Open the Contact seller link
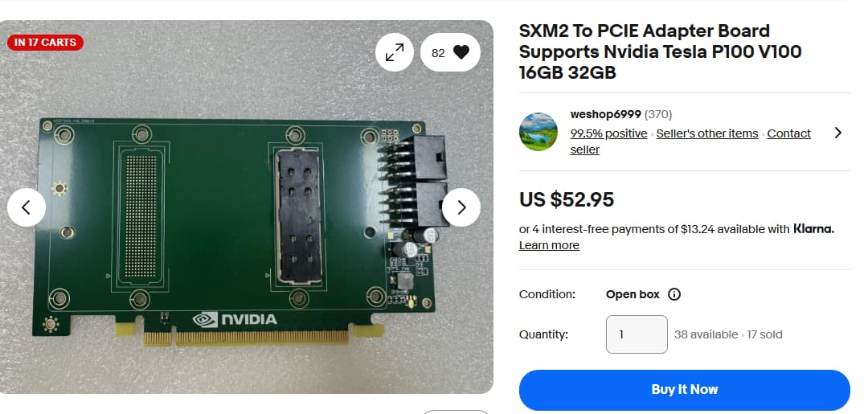868x414 pixels. [x=690, y=141]
